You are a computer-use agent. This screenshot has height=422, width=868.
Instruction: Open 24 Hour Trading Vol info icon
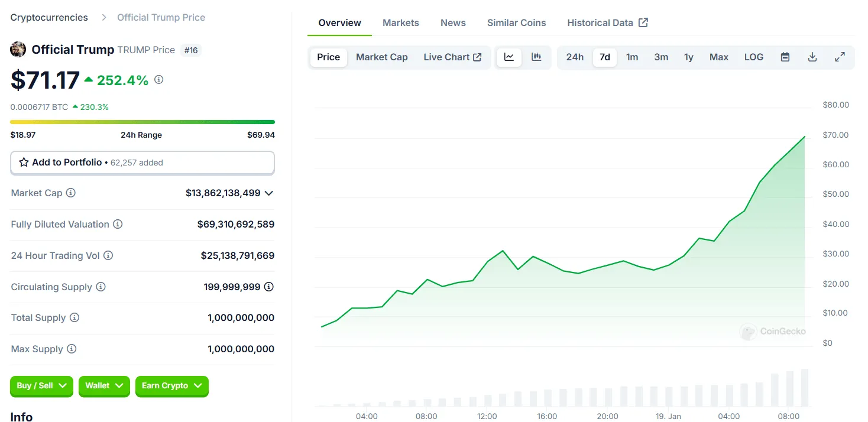click(x=108, y=256)
